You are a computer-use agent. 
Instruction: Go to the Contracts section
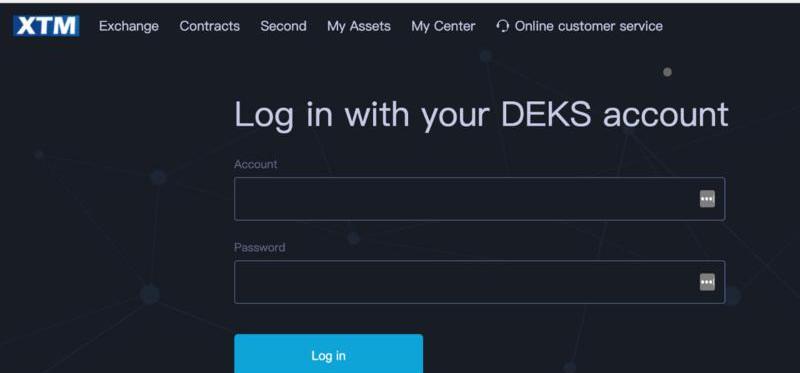[x=210, y=26]
